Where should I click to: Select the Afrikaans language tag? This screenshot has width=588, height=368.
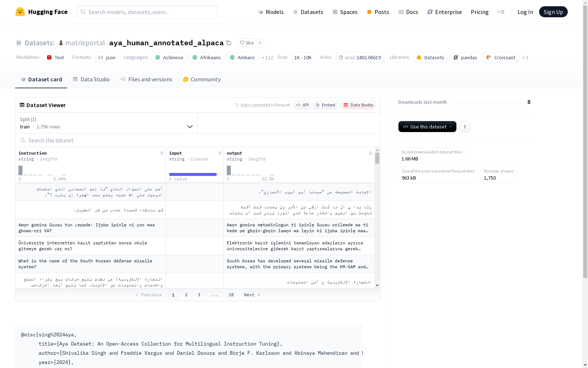point(207,57)
